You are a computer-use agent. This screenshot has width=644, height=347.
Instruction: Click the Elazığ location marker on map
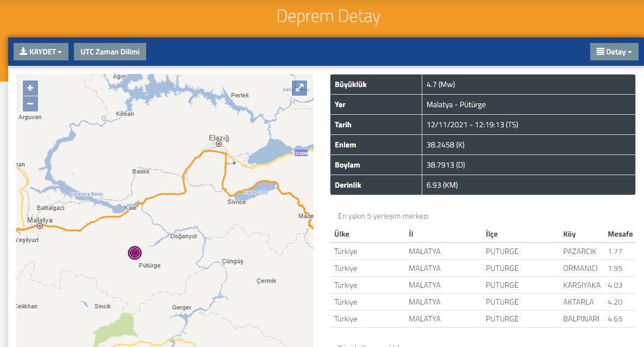click(x=220, y=144)
